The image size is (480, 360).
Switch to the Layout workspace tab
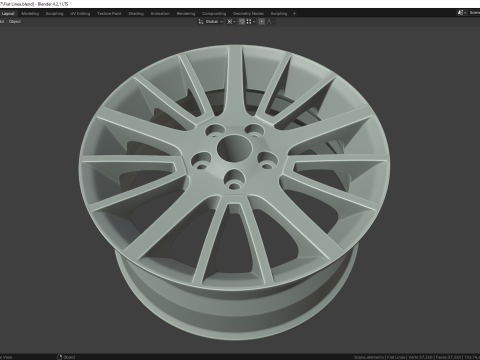click(8, 14)
